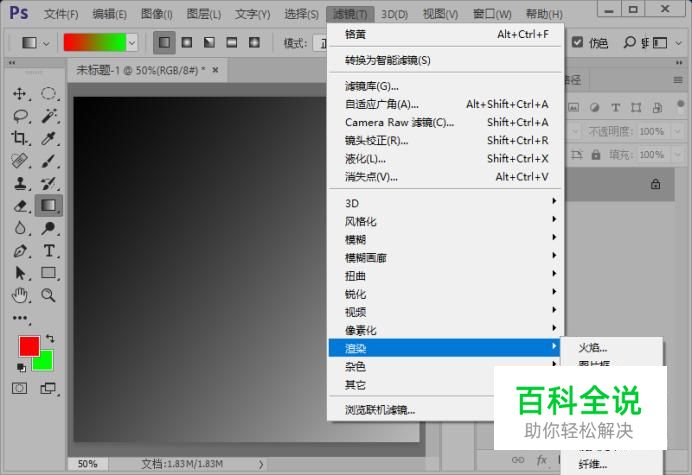Screen dimensions: 692x475
Task: Toggle Quick Mask mode
Action: (19, 388)
